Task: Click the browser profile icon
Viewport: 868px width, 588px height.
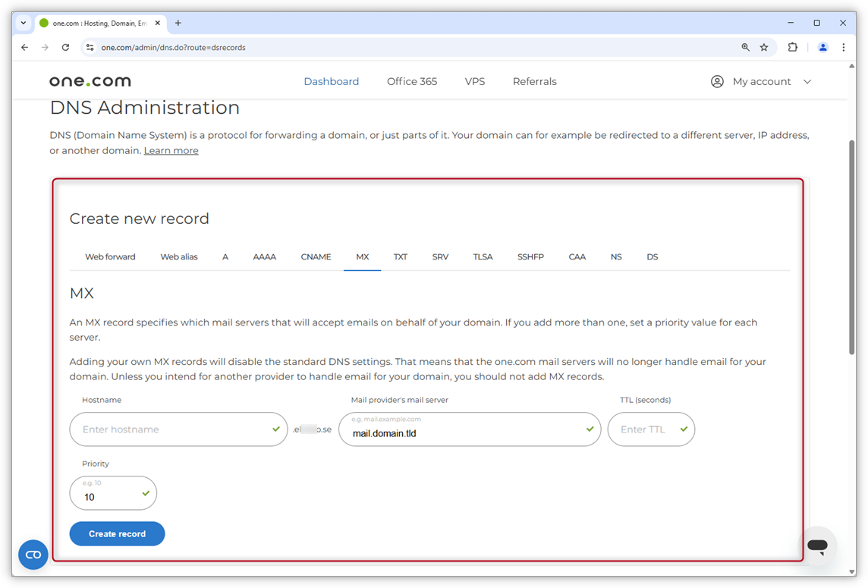Action: coord(822,47)
